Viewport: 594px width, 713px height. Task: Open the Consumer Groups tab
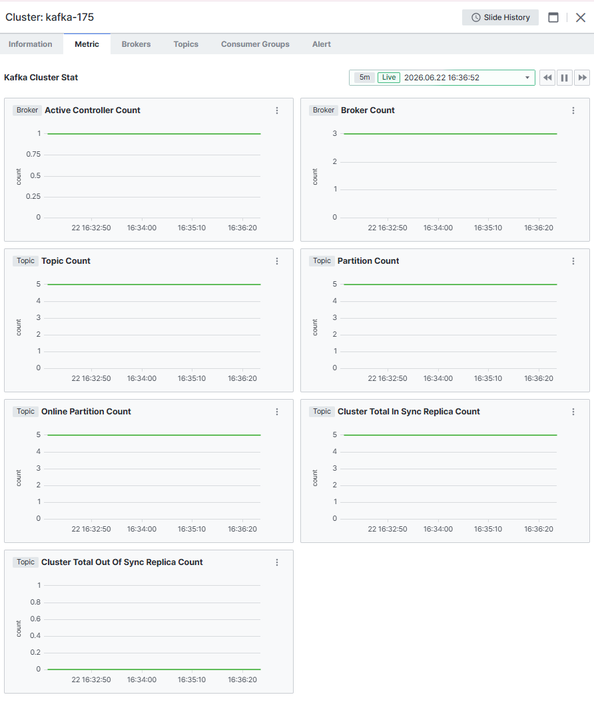[x=255, y=44]
